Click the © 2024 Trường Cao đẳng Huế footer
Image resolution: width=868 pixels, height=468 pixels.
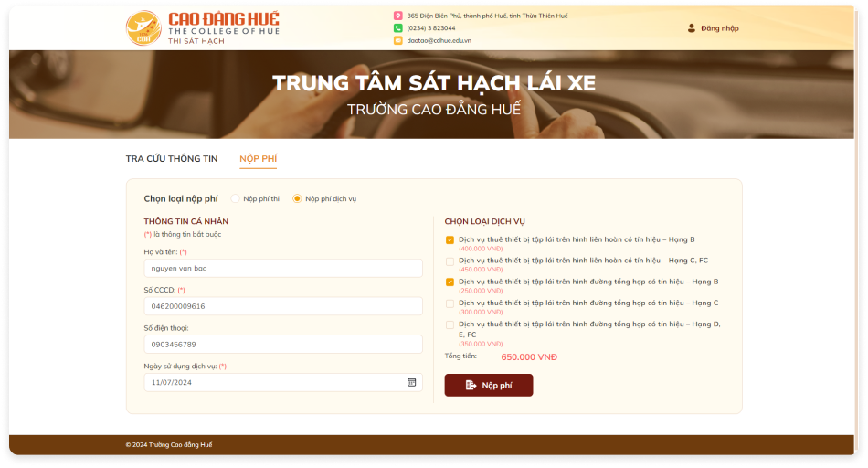coord(169,445)
